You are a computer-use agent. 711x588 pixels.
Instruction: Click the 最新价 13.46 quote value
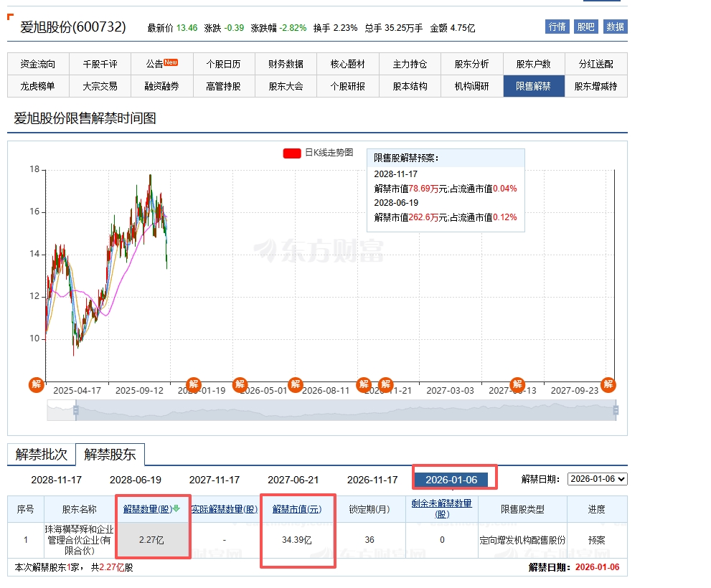[x=187, y=28]
